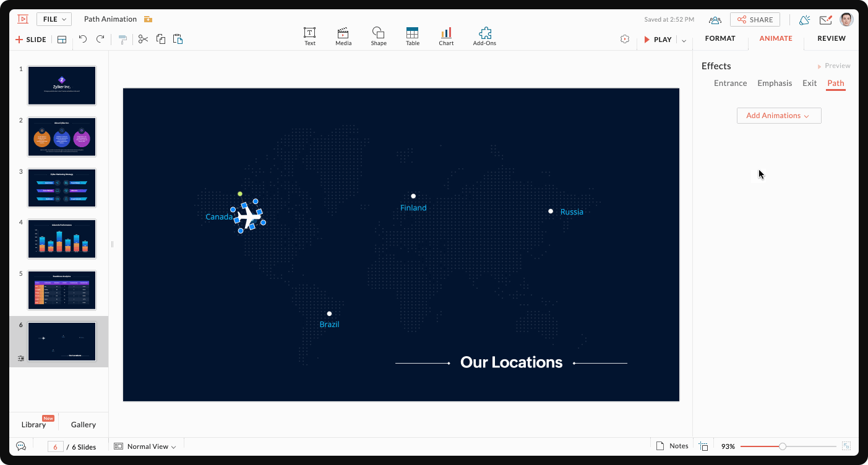Click the format painter icon
Screen dimensions: 868x465
(122, 40)
